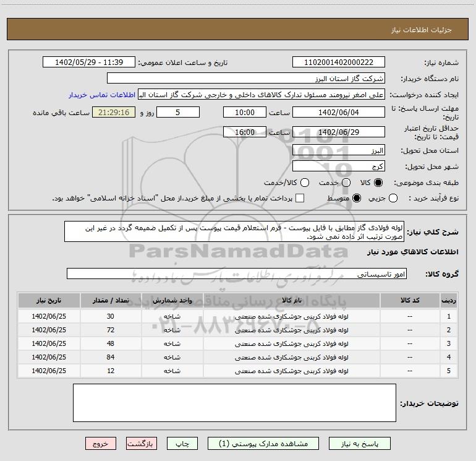Click the remaining time field 21:29:16

[x=114, y=112]
